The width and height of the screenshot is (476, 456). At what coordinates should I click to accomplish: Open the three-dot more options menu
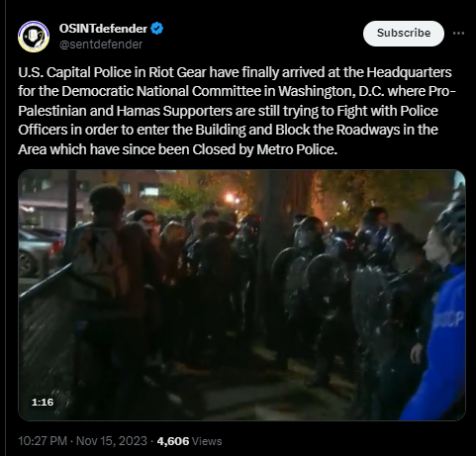[x=458, y=33]
